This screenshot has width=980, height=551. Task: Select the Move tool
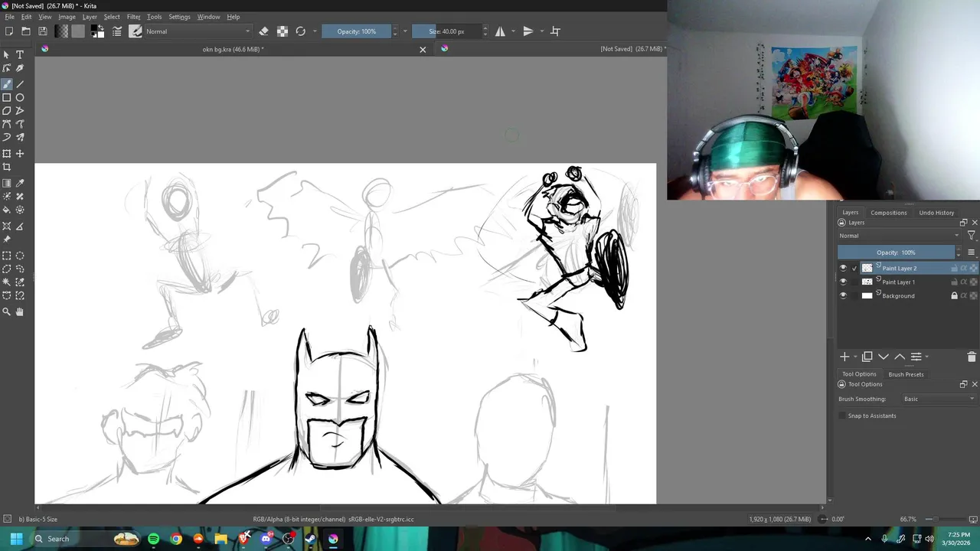tap(20, 154)
